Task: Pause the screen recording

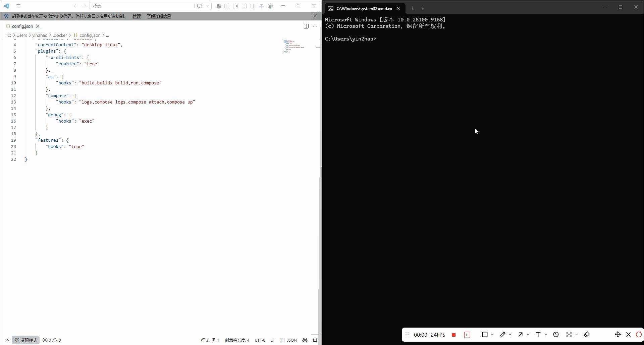Action: [x=467, y=335]
